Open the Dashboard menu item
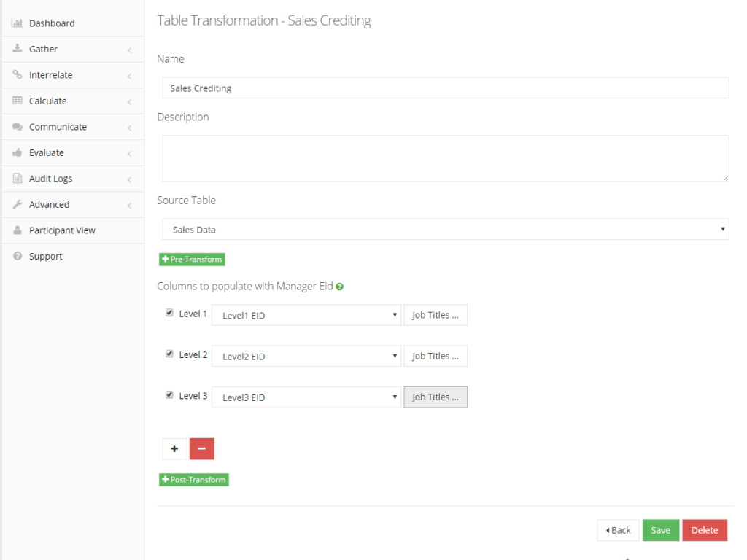 (73, 23)
